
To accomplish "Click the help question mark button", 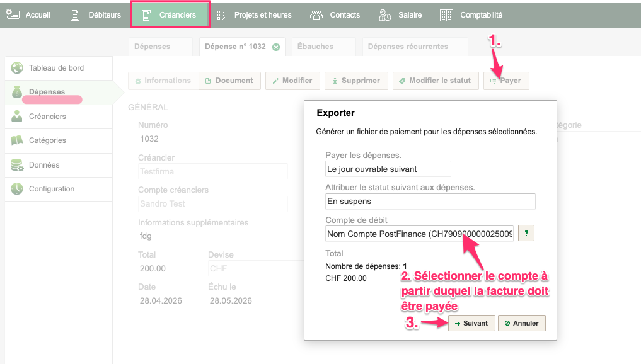I will click(526, 233).
